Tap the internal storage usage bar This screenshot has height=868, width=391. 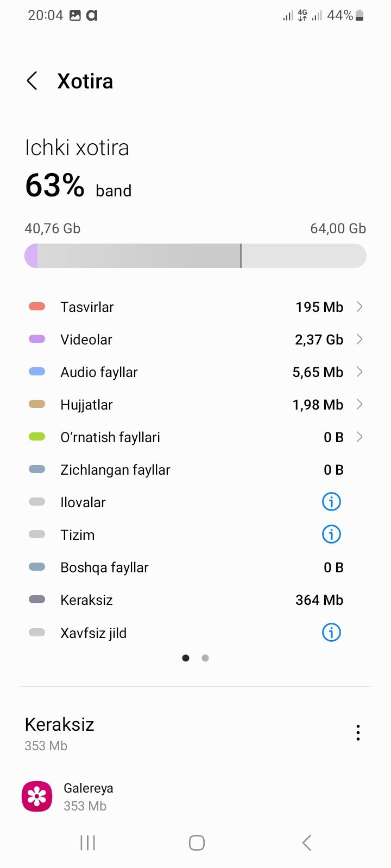click(x=195, y=256)
